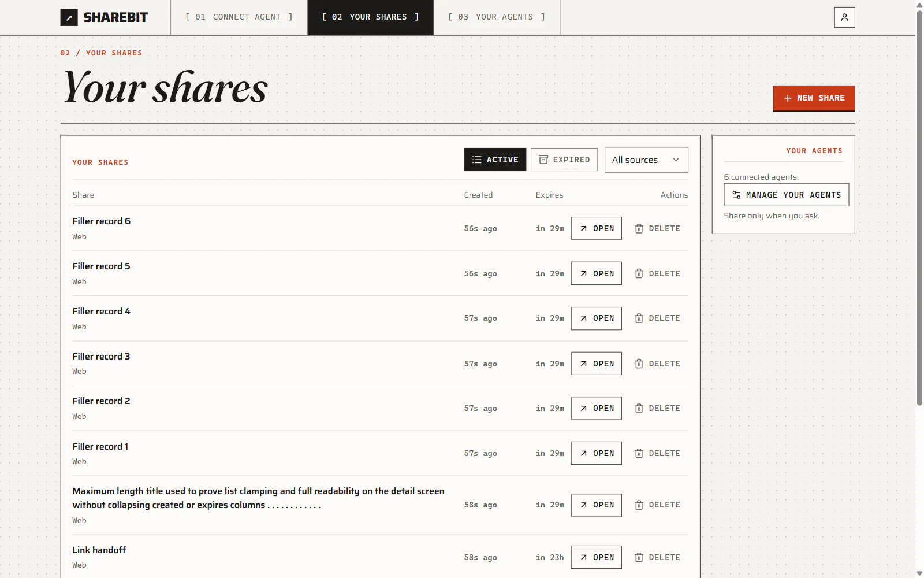Screen dimensions: 924x578
Task: Click trash icon for Filler record 5
Action: 639,273
